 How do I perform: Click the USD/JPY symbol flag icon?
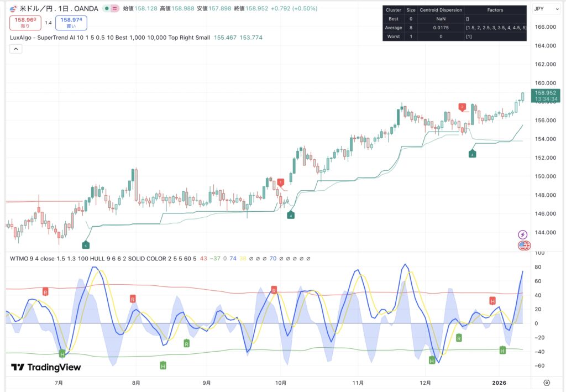click(13, 8)
